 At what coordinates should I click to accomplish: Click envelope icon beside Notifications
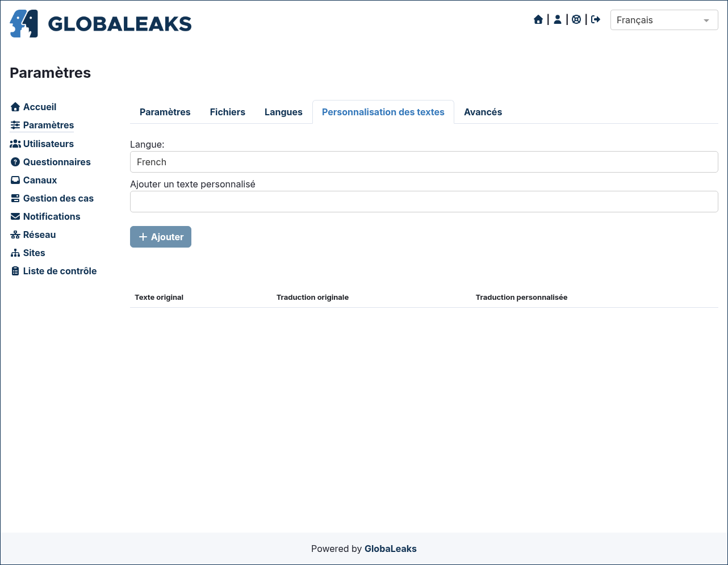coord(15,216)
